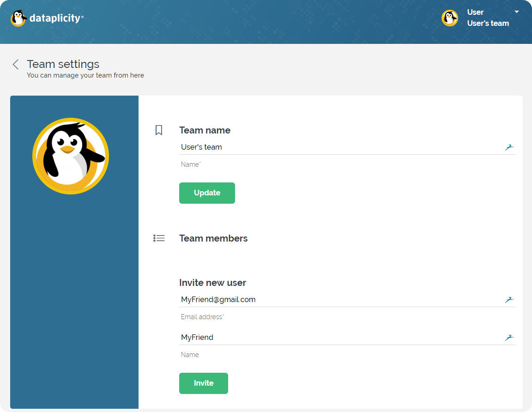Open the user account dropdown arrow
The width and height of the screenshot is (532, 412).
coord(517,12)
